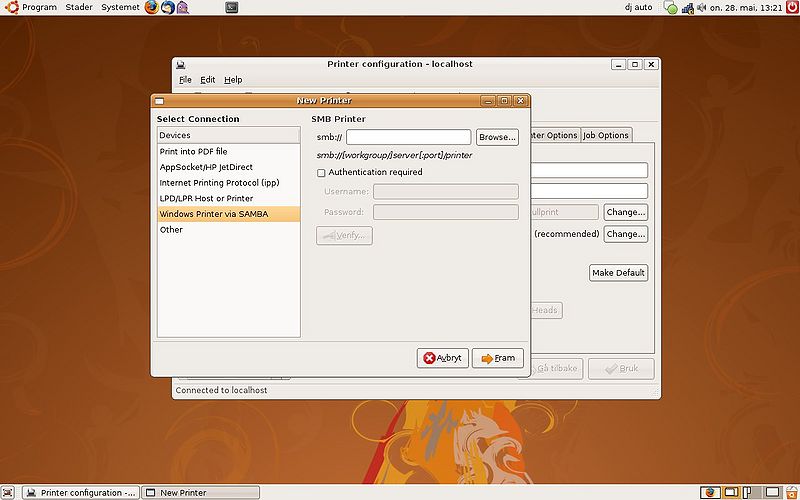
Task: Click the smb:// address input field
Action: (408, 137)
